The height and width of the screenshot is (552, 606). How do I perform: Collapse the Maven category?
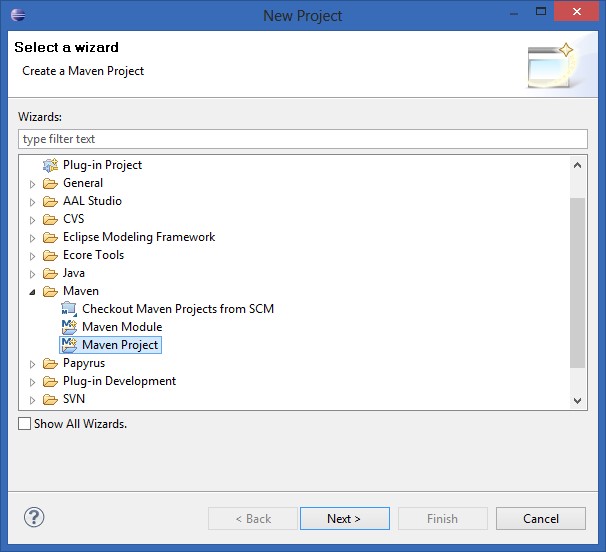click(32, 292)
